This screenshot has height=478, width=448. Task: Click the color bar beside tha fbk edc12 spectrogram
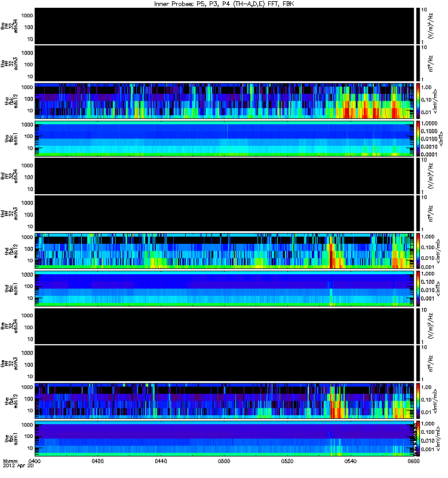[x=418, y=101]
